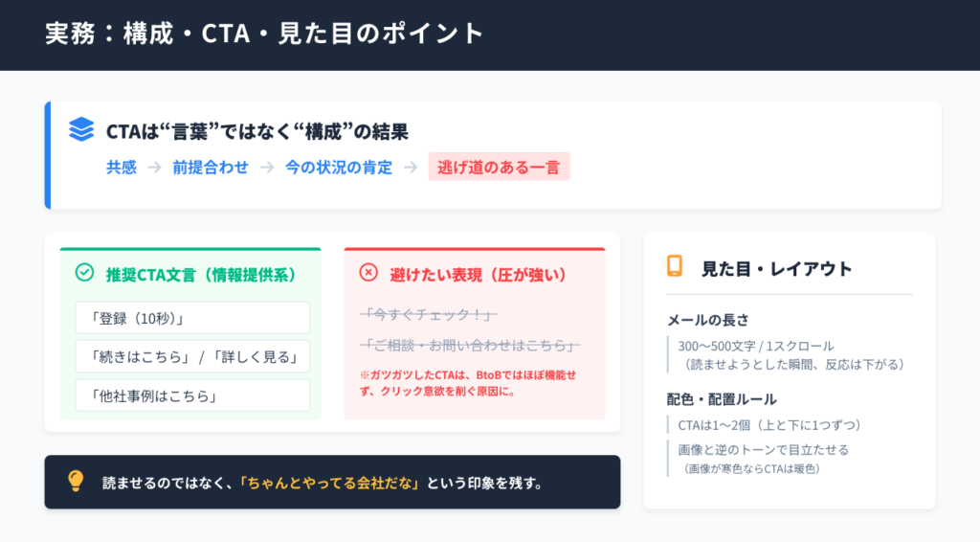
Task: Click 「続きはこちら」/「詳しく見る」 box
Action: (192, 356)
